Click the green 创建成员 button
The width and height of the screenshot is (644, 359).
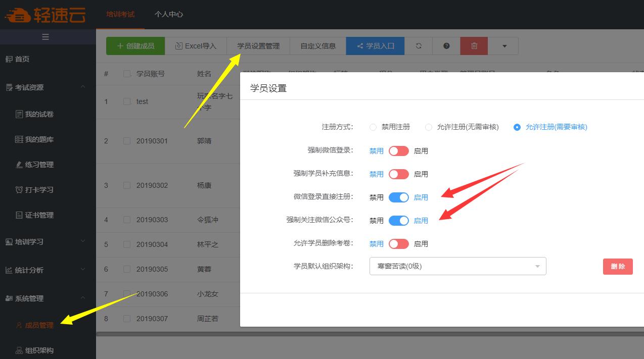point(135,45)
